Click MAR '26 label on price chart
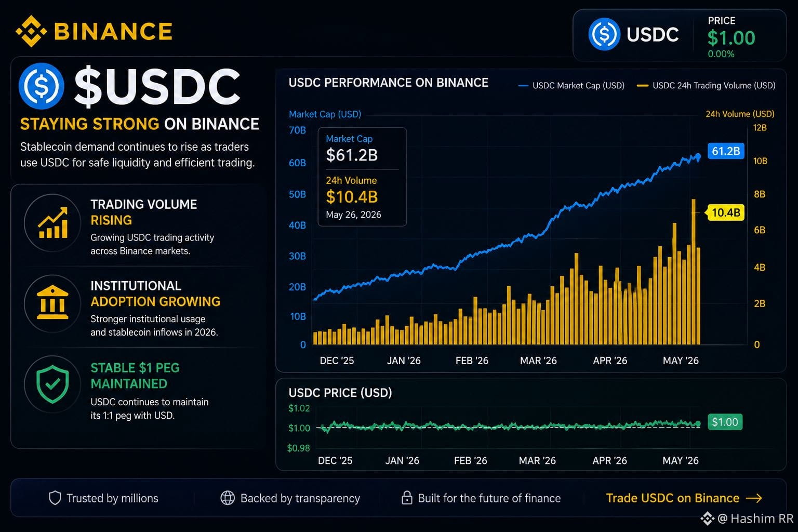 click(537, 460)
